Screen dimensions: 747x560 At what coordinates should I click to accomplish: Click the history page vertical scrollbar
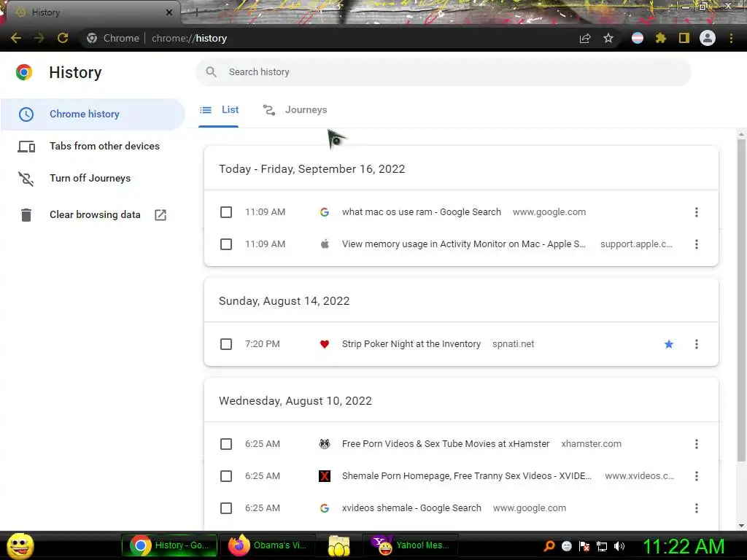tap(741, 300)
